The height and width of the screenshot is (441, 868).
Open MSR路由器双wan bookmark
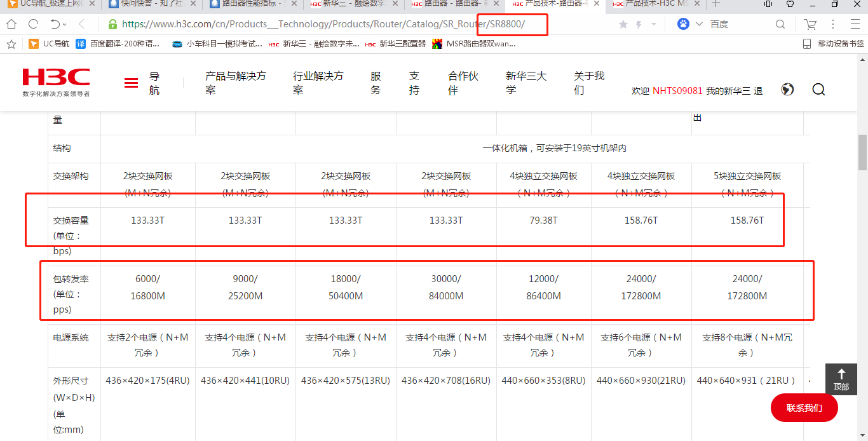pos(473,44)
